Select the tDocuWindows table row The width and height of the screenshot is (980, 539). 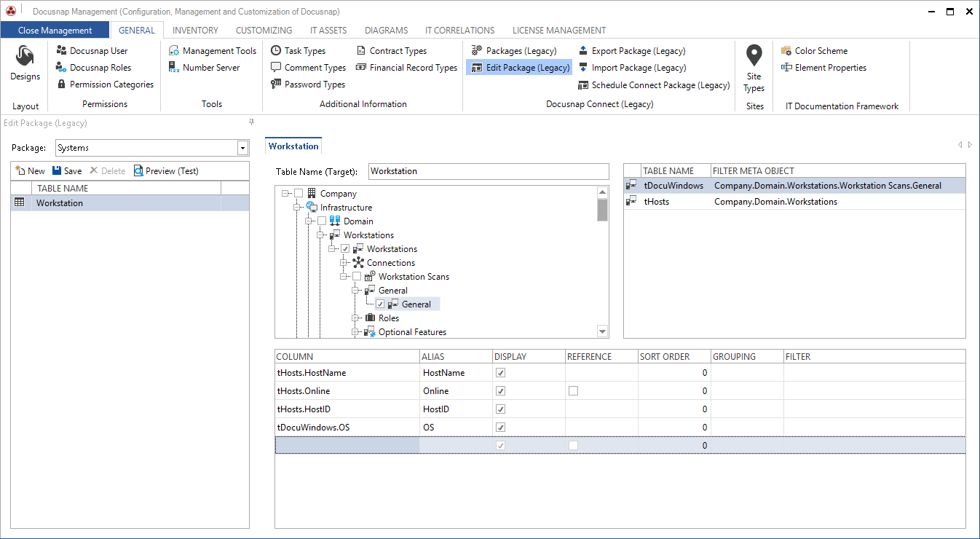coord(795,186)
